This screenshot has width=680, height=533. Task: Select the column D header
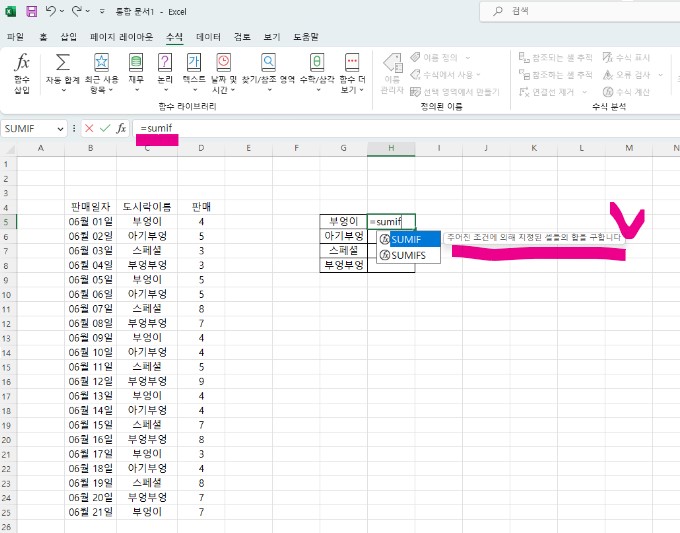[x=201, y=148]
